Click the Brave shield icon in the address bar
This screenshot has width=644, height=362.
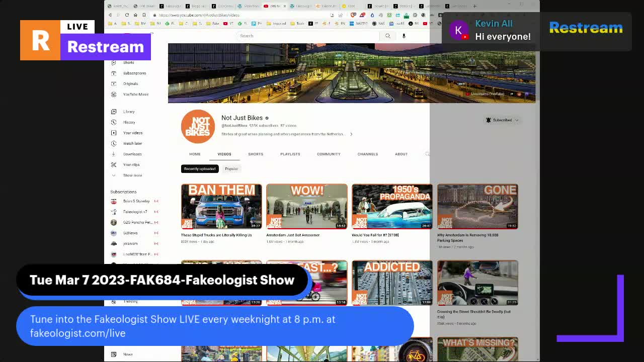354,15
